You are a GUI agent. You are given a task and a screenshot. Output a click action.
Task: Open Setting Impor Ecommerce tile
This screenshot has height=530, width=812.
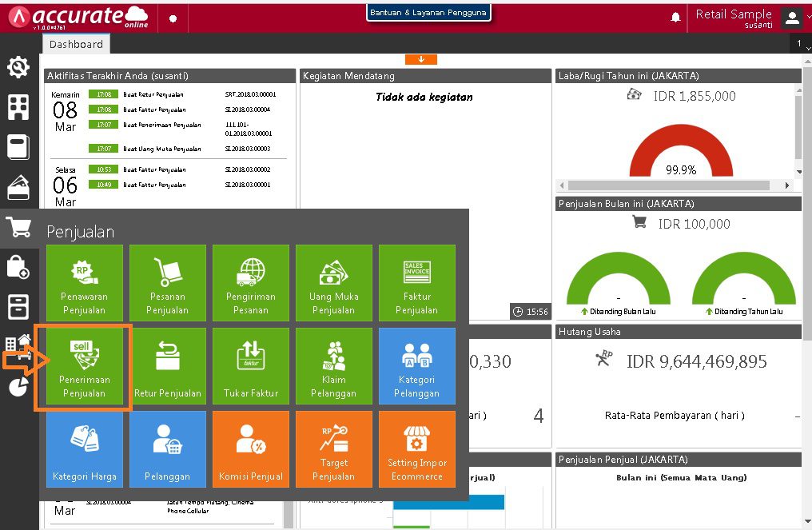point(417,449)
